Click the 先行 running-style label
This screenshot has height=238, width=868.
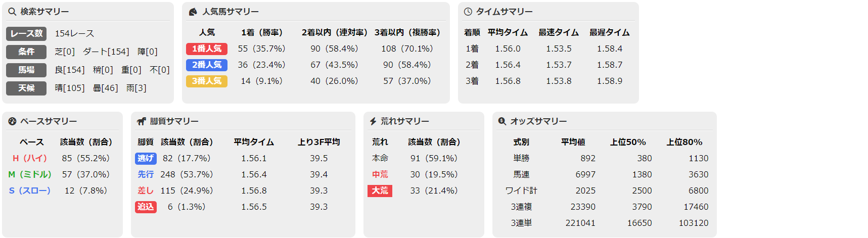pyautogui.click(x=146, y=174)
